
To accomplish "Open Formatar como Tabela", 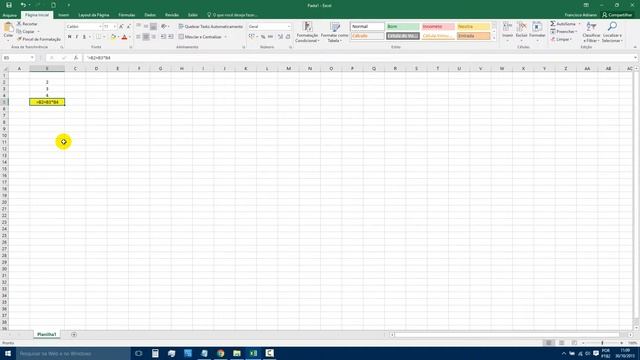I will coord(334,32).
